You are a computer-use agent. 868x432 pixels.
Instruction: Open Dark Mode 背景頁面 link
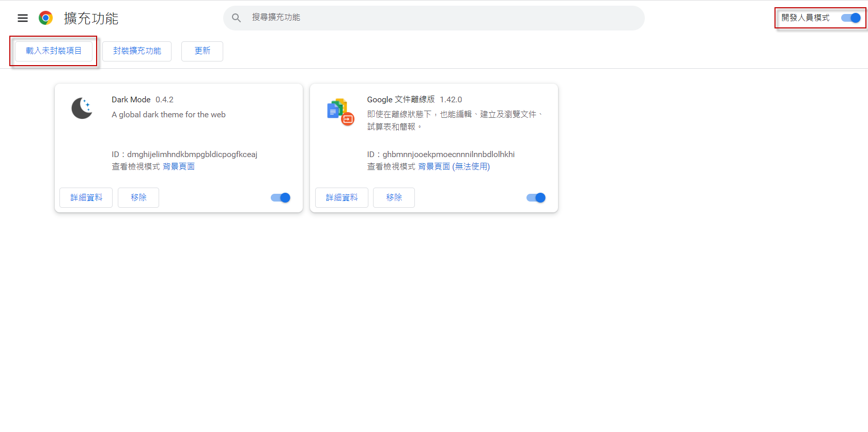coord(179,166)
